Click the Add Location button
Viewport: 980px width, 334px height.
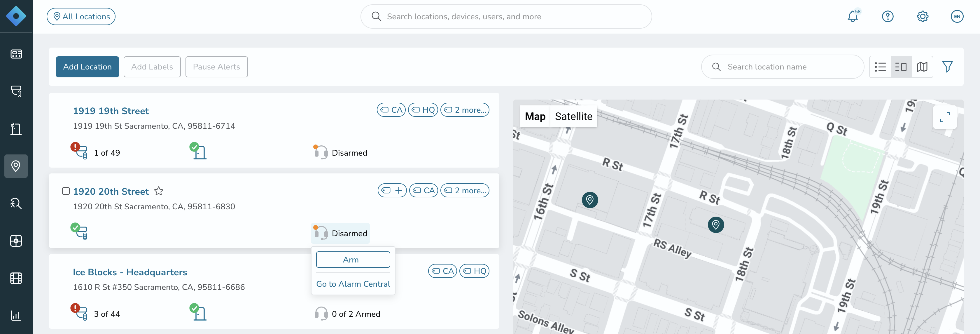87,67
